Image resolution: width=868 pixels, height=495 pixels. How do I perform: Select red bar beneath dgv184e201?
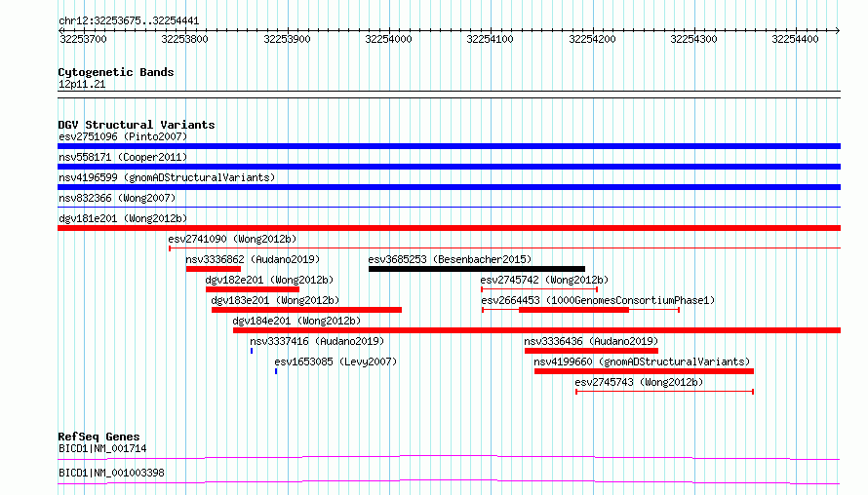[537, 330]
